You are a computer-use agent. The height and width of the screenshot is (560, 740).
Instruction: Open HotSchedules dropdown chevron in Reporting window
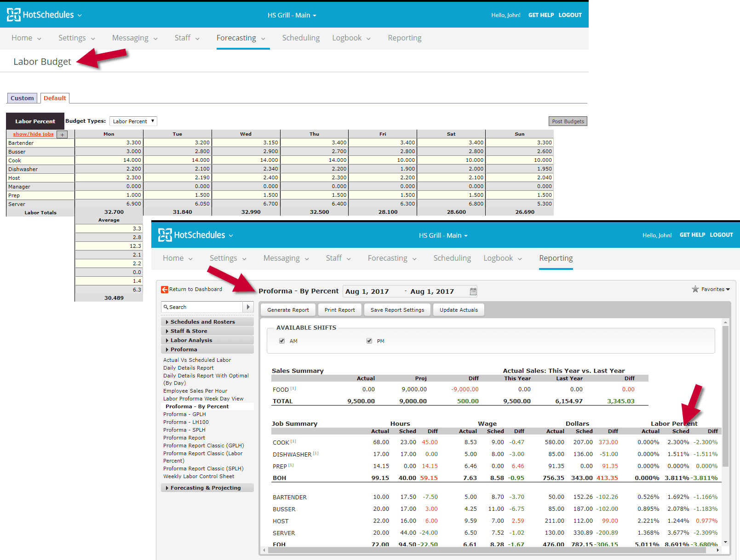pos(231,235)
